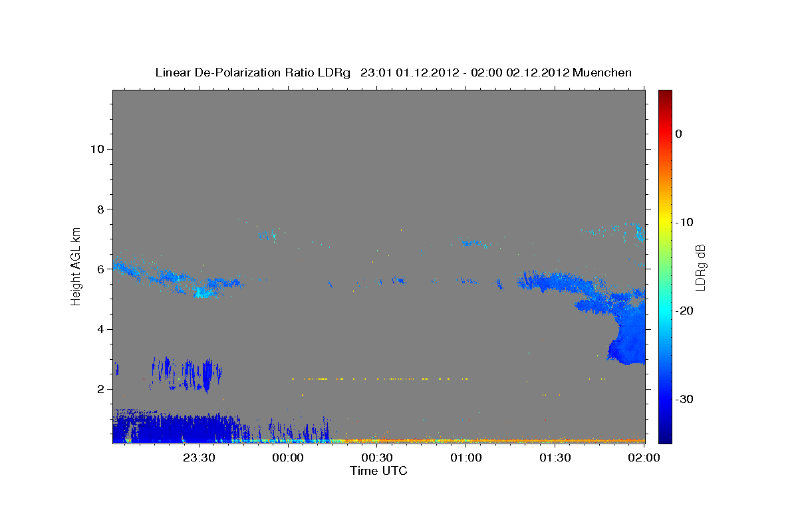798x532 pixels.
Task: Click the height tick label '4'
Action: click(x=99, y=329)
